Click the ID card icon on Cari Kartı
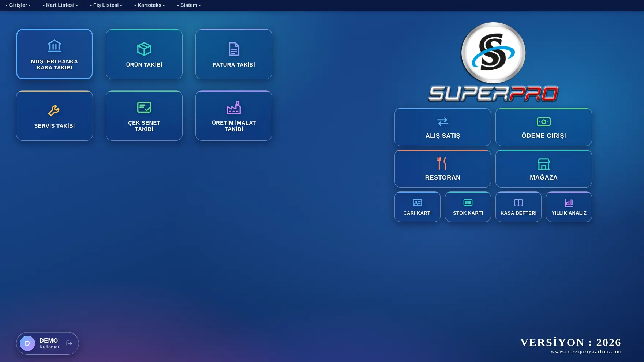 coord(418,203)
